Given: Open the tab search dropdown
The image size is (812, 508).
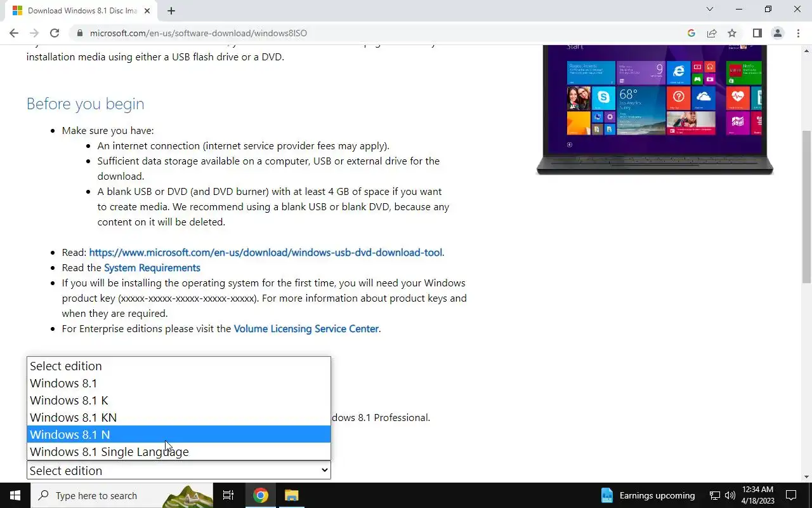Looking at the screenshot, I should 710,10.
